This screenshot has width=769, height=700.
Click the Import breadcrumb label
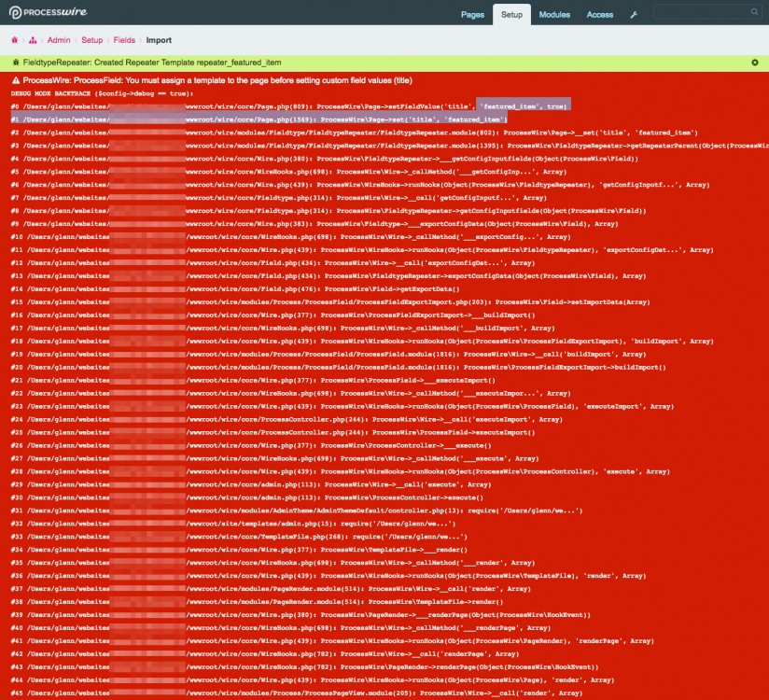tap(159, 41)
